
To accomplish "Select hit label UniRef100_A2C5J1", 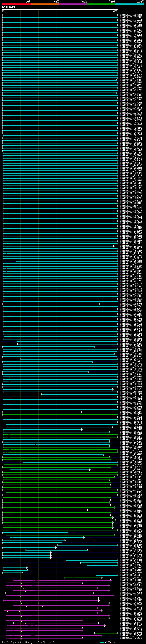I will coord(131,638).
